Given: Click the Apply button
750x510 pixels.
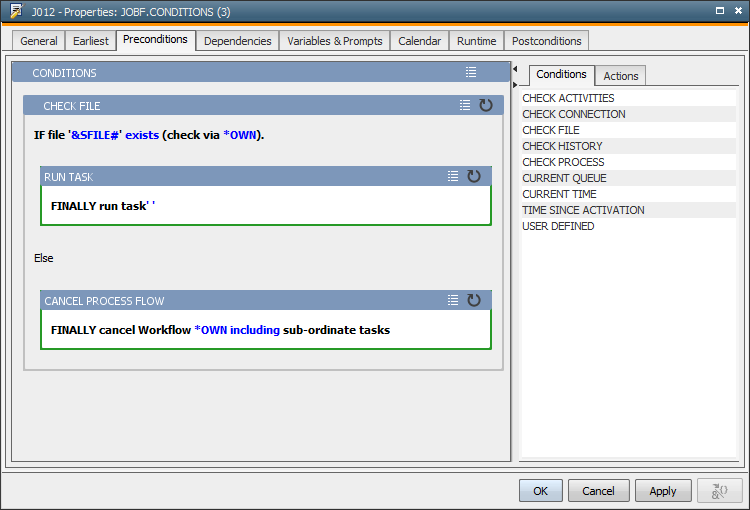Looking at the screenshot, I should point(662,490).
